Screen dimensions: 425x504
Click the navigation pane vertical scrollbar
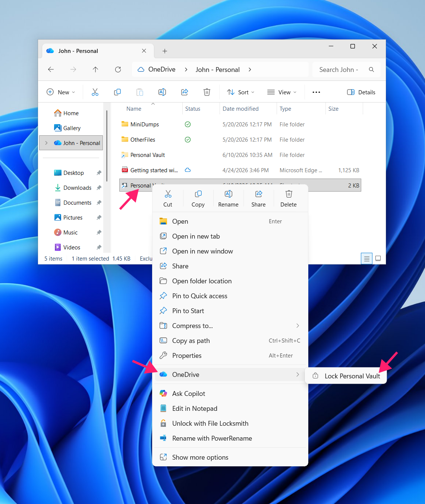(107, 145)
